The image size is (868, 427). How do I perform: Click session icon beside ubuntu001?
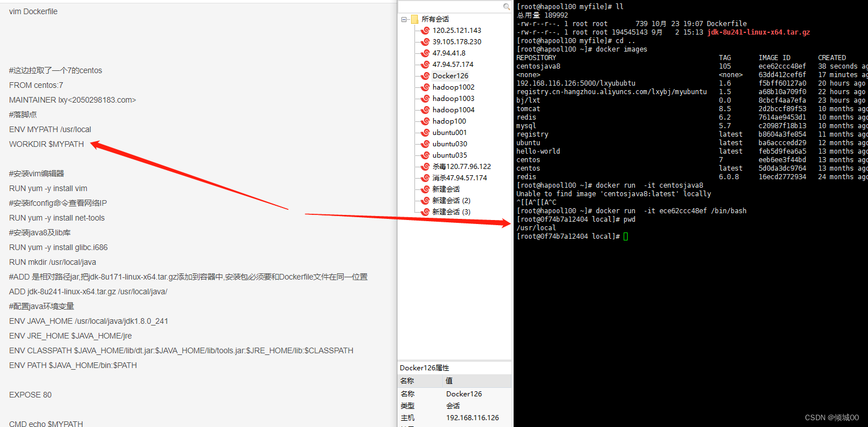coord(425,133)
